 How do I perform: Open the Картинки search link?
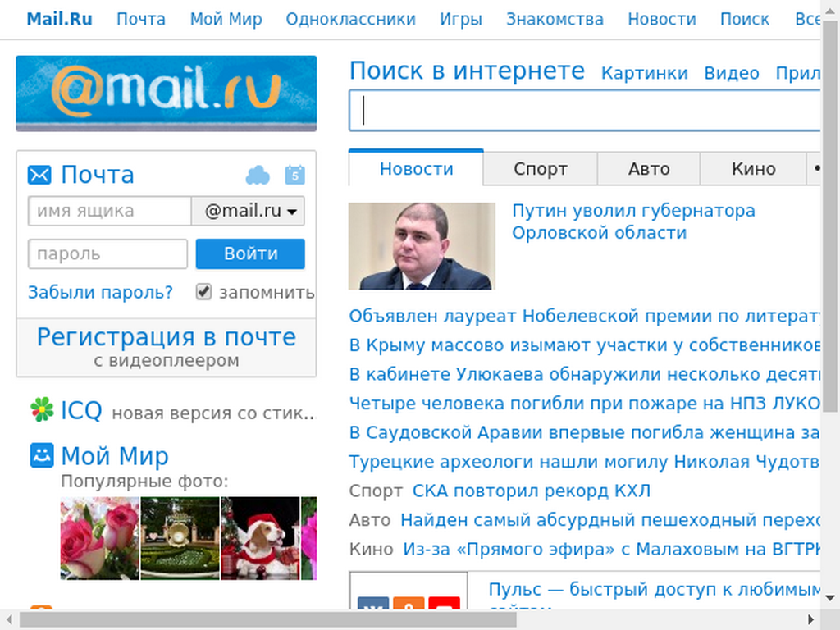point(645,73)
